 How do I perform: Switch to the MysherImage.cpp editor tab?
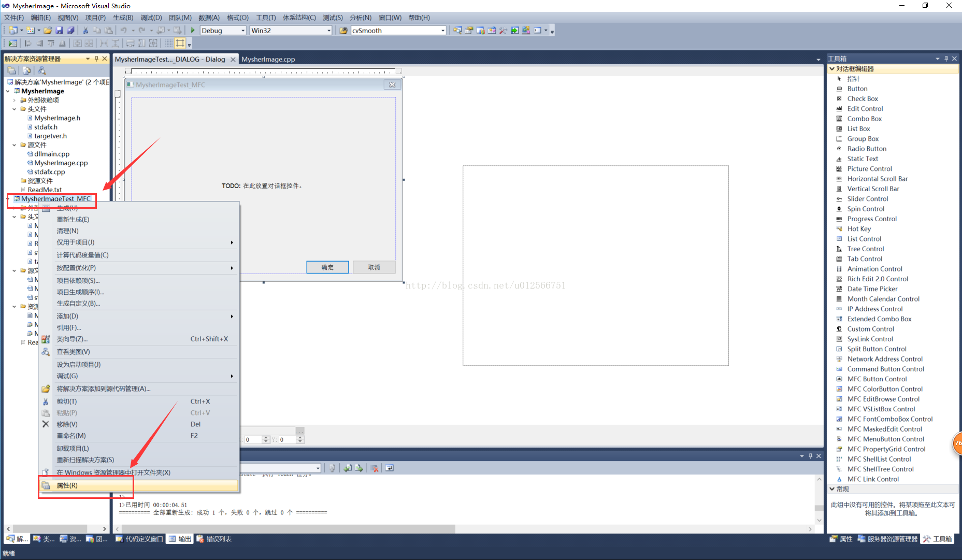pyautogui.click(x=268, y=60)
